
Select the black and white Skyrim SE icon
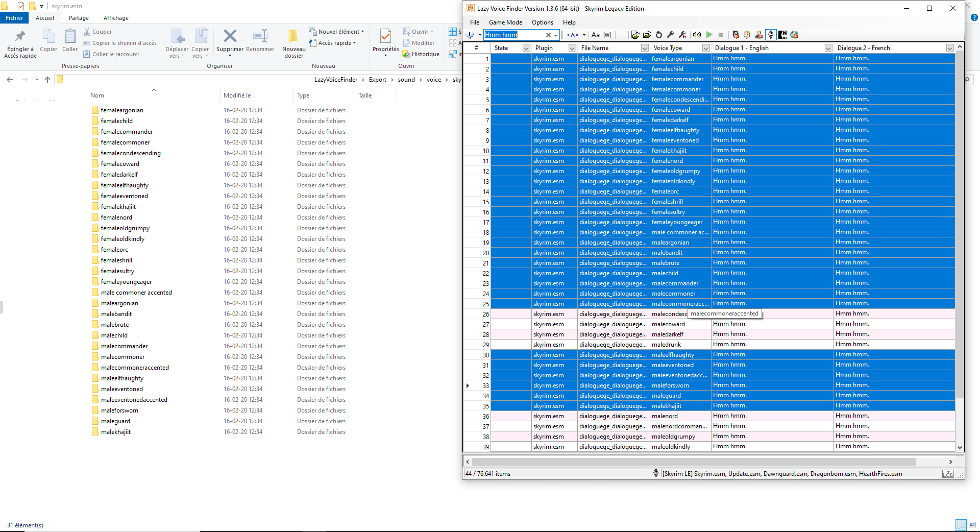[x=782, y=35]
